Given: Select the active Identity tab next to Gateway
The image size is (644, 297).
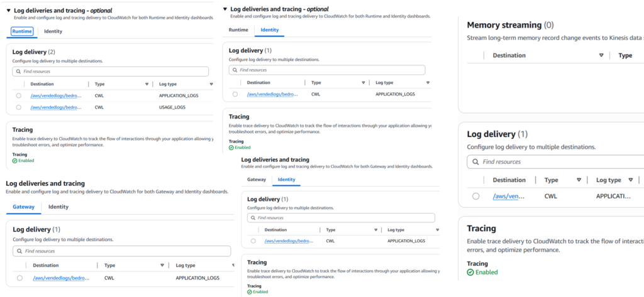Looking at the screenshot, I should (x=286, y=179).
